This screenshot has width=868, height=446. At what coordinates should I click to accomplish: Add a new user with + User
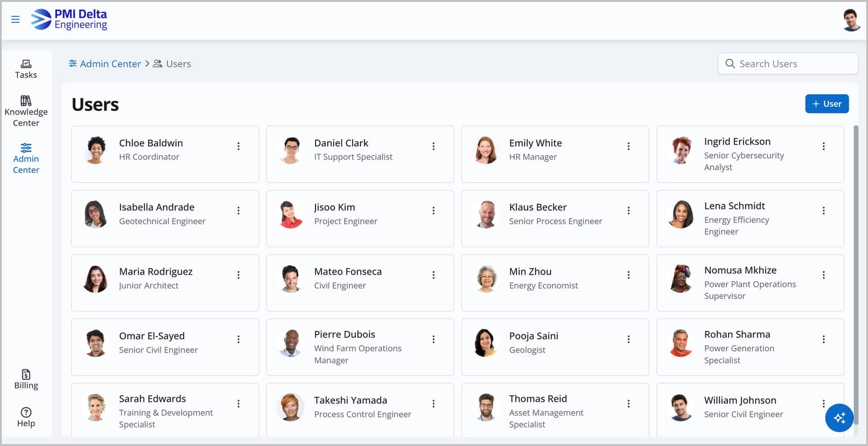pyautogui.click(x=827, y=103)
